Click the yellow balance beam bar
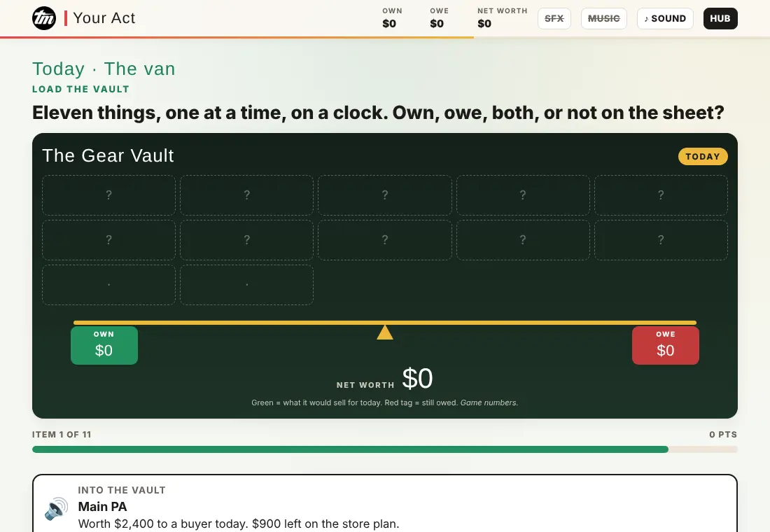This screenshot has width=770, height=532. (385, 323)
